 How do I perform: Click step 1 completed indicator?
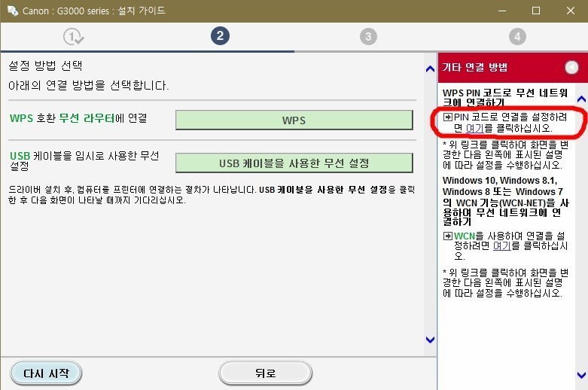click(x=73, y=37)
